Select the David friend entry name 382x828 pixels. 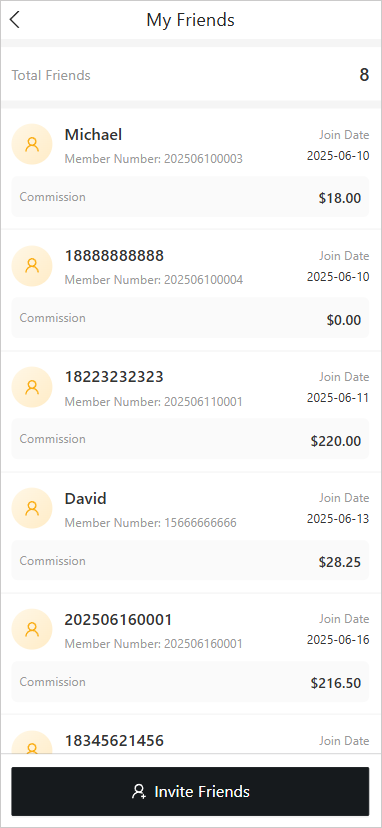click(x=86, y=498)
